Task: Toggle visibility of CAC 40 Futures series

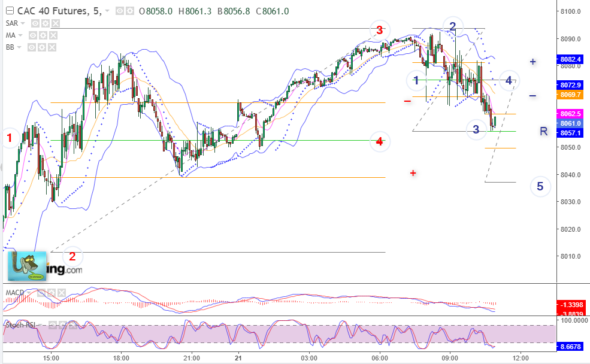Action: (120, 11)
